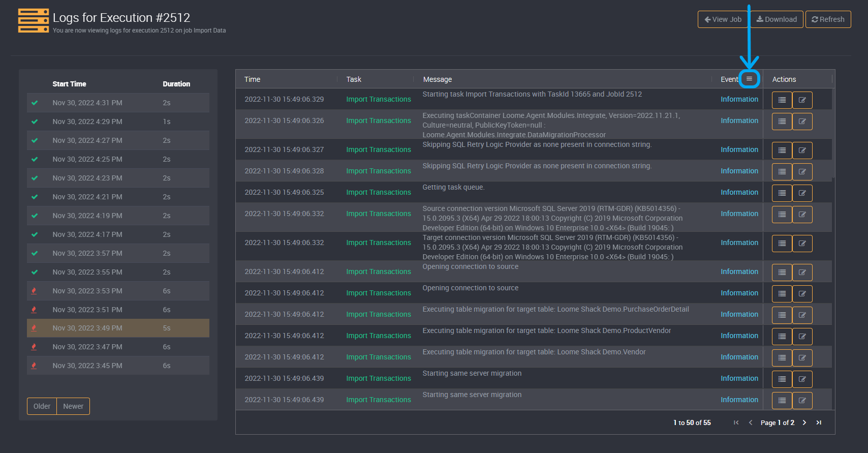Refresh the logs view
Viewport: 868px width, 453px height.
828,19
